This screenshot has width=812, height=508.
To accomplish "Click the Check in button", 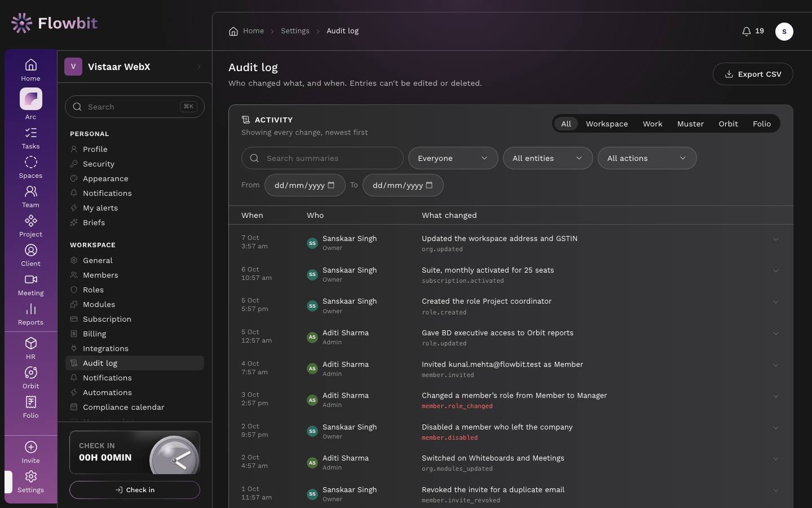I will click(135, 490).
